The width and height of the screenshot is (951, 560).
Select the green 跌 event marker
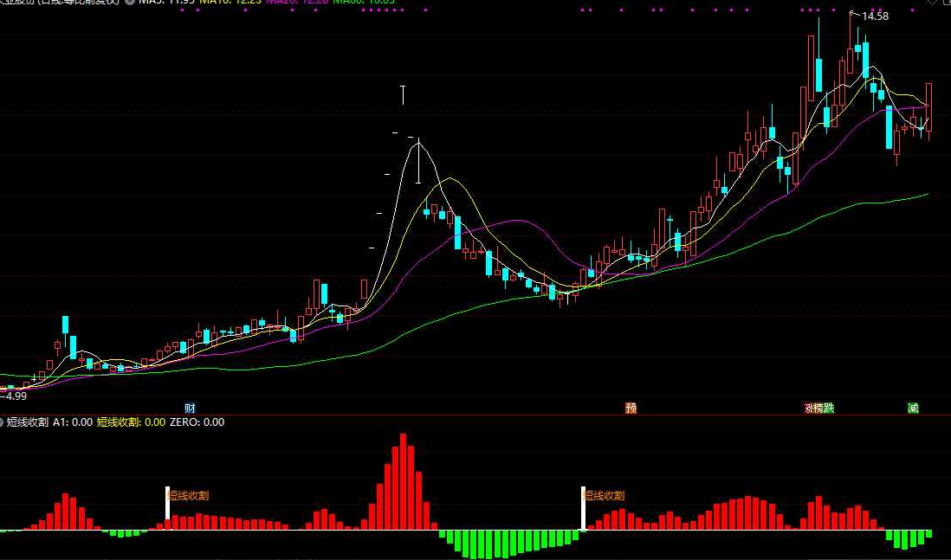(829, 408)
